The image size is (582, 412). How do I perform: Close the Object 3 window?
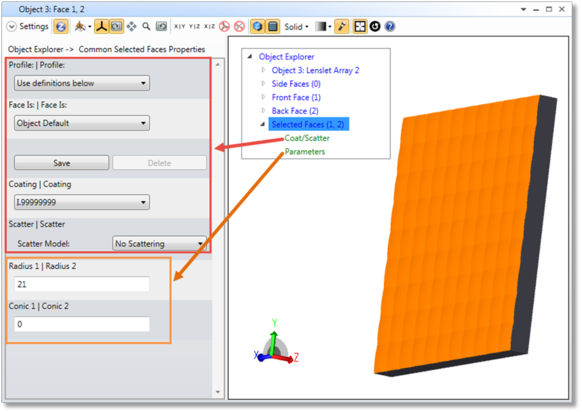(x=562, y=10)
